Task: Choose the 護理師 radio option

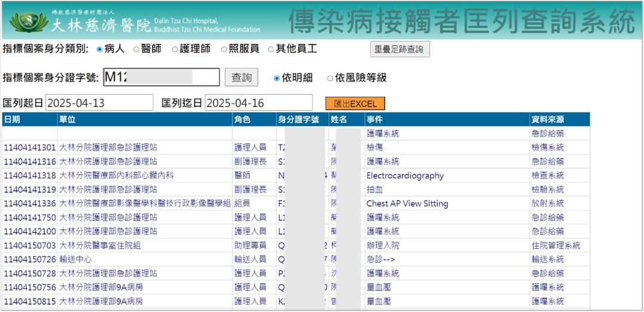Action: tap(175, 49)
